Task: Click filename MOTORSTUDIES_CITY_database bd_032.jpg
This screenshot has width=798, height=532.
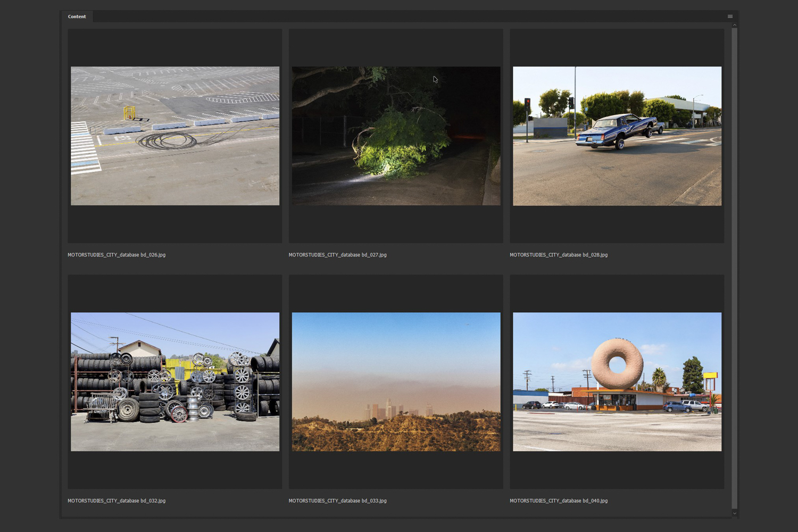Action: click(117, 501)
